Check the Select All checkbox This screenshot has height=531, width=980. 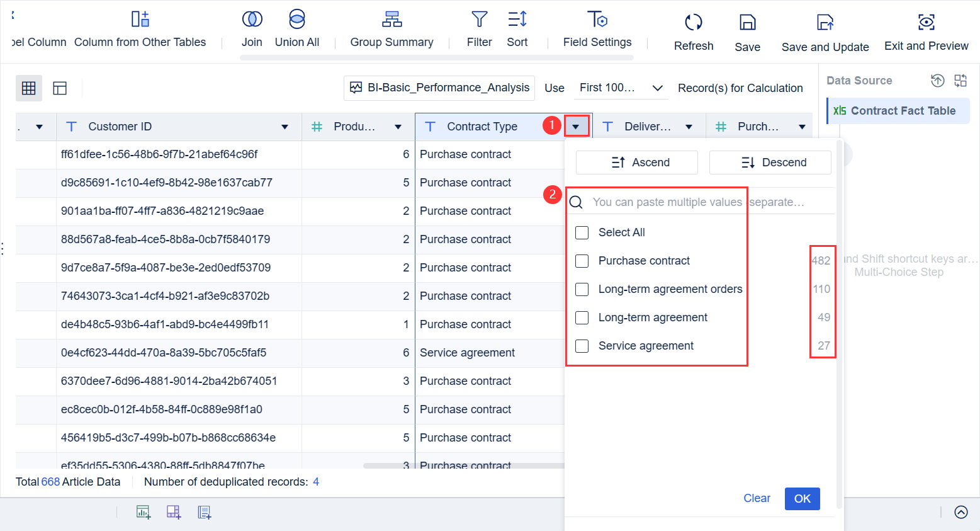pos(582,232)
